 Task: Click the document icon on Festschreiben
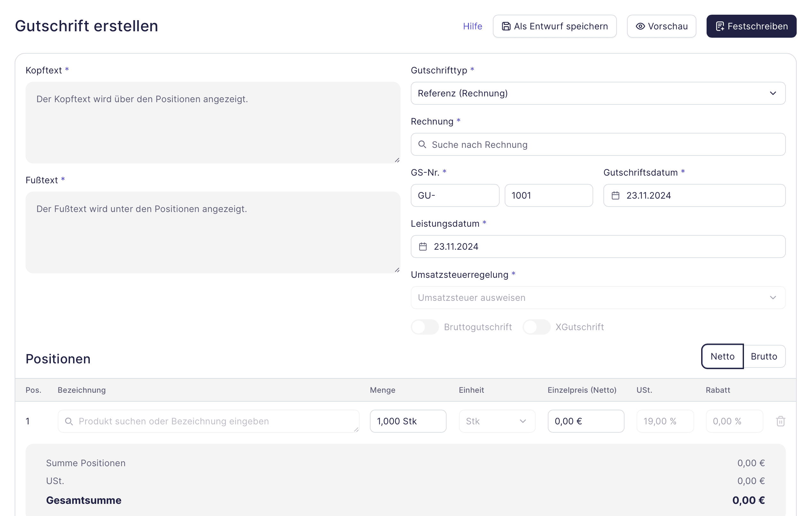tap(720, 26)
